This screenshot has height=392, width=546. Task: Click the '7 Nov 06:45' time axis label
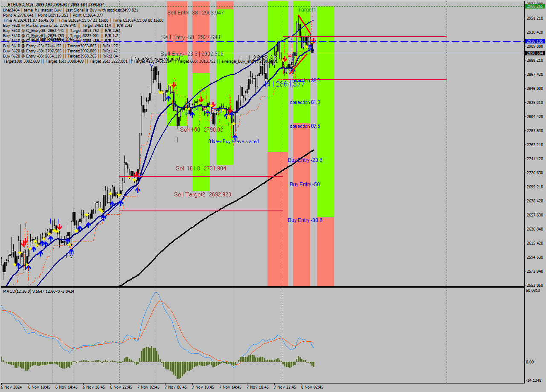pyautogui.click(x=176, y=387)
